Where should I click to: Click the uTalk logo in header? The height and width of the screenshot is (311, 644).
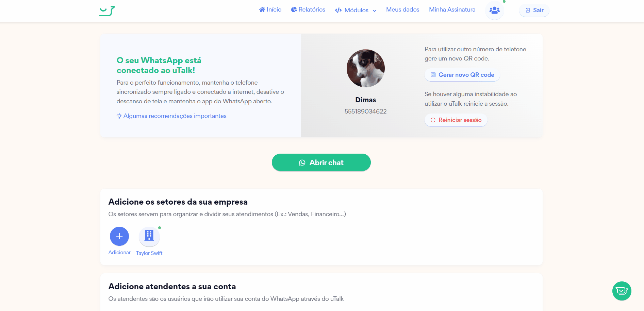coord(107,11)
